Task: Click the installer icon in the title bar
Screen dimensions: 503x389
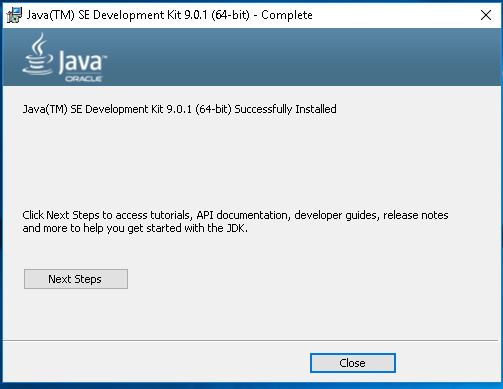Action: point(14,15)
